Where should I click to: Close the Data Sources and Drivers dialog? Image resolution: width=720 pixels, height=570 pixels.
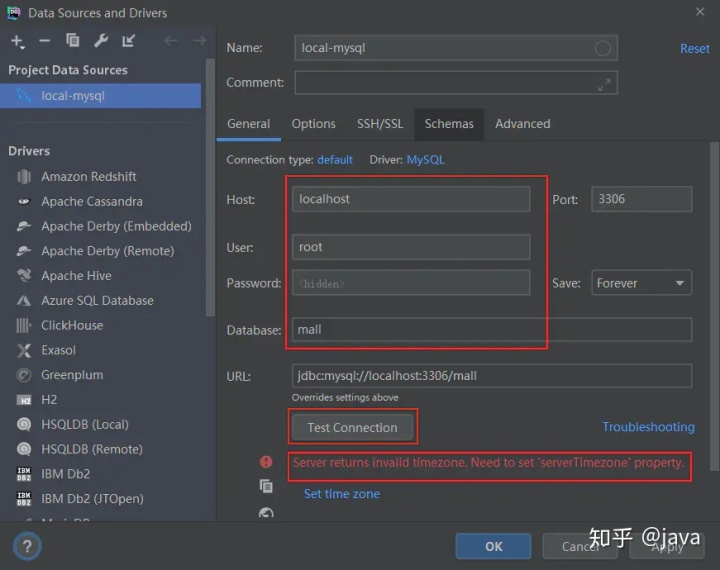click(699, 12)
